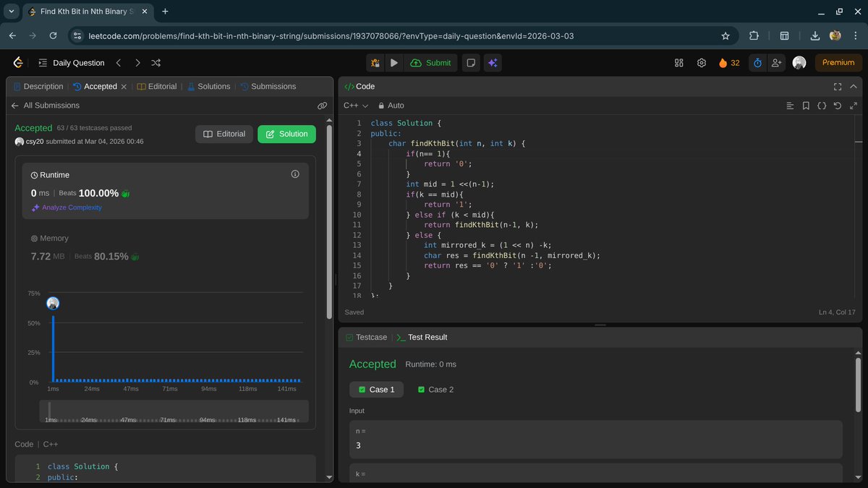The height and width of the screenshot is (488, 868).
Task: Go to the next question arrow
Action: (137, 63)
